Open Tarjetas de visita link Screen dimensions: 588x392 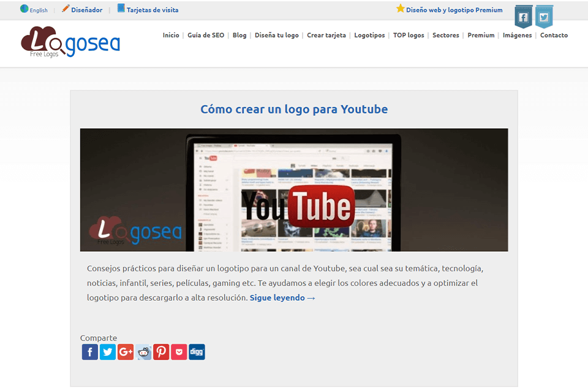click(153, 10)
